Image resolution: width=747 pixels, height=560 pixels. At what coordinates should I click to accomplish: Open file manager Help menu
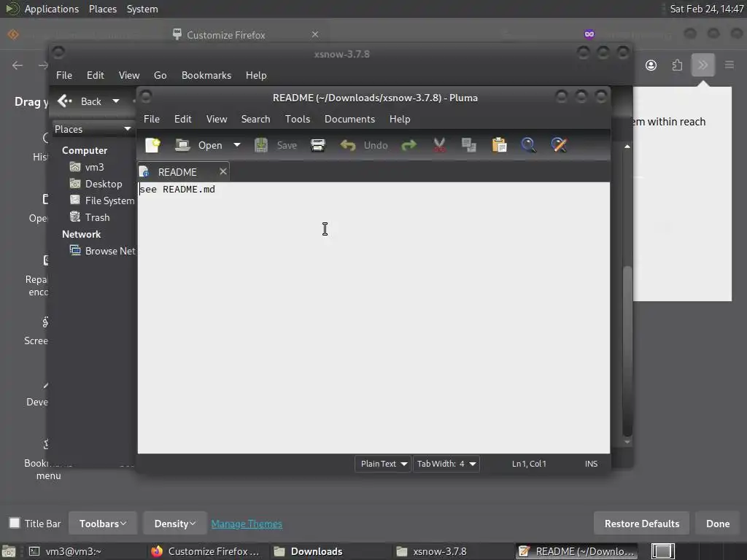[x=256, y=75]
